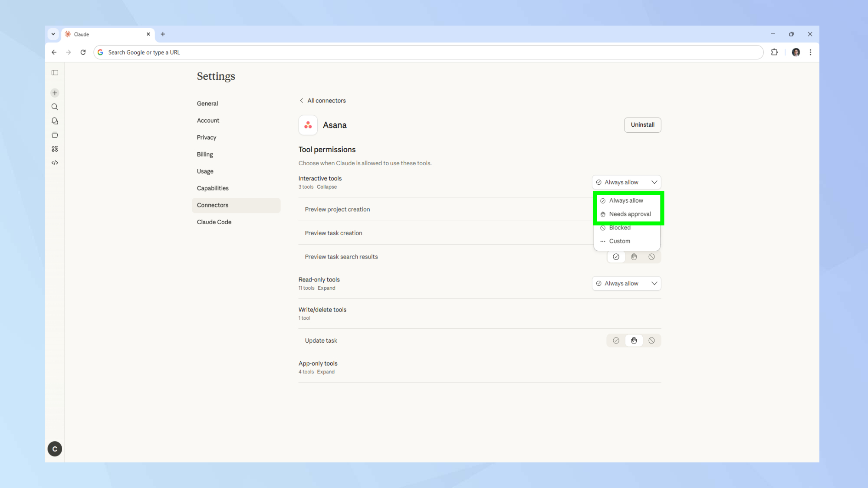Open projects icon in sidebar

click(55, 135)
